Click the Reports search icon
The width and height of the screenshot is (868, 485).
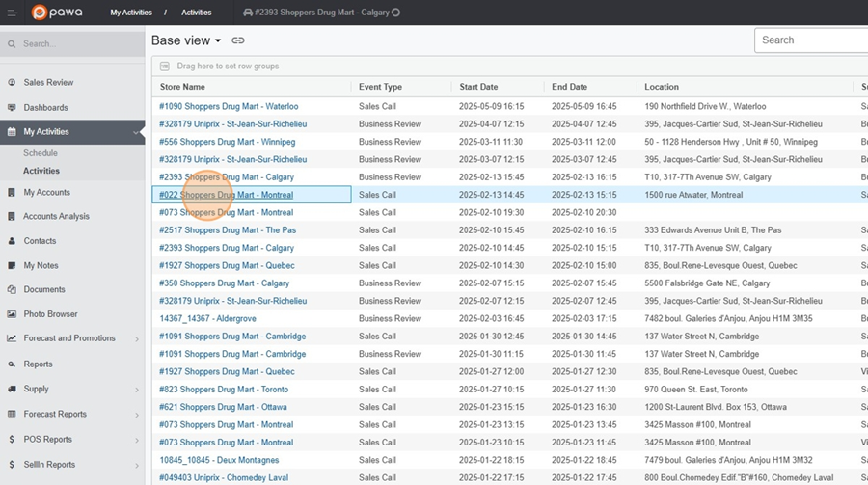12,364
